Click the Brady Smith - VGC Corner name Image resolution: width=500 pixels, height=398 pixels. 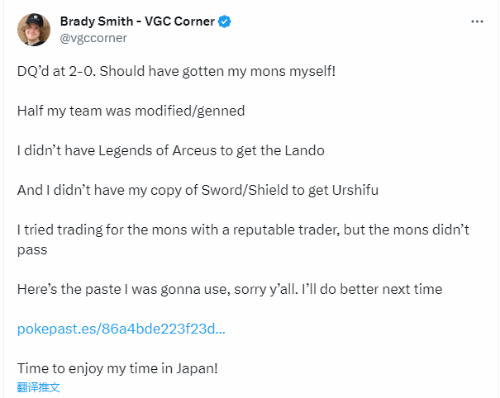pos(137,21)
